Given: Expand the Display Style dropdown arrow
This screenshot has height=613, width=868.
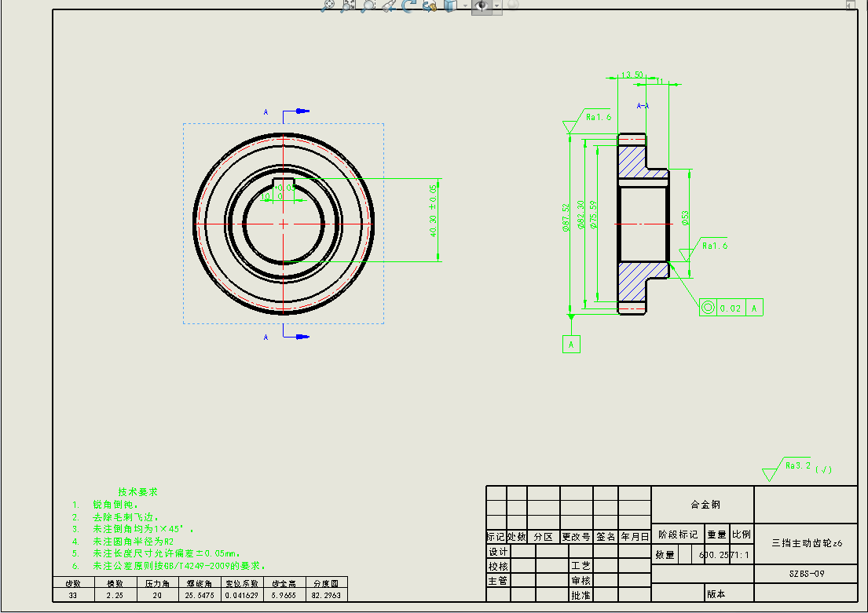Looking at the screenshot, I should pos(464,5).
